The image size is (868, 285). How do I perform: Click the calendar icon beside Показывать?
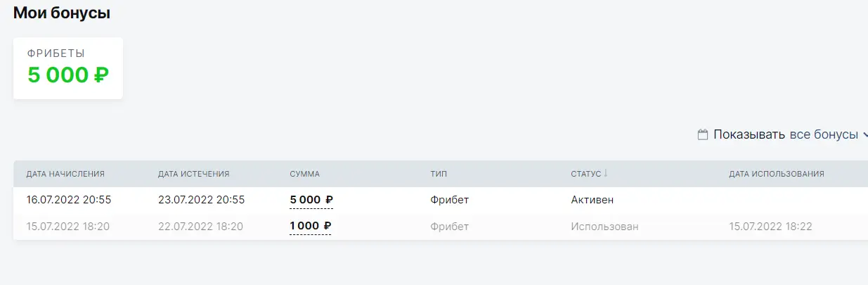point(702,134)
